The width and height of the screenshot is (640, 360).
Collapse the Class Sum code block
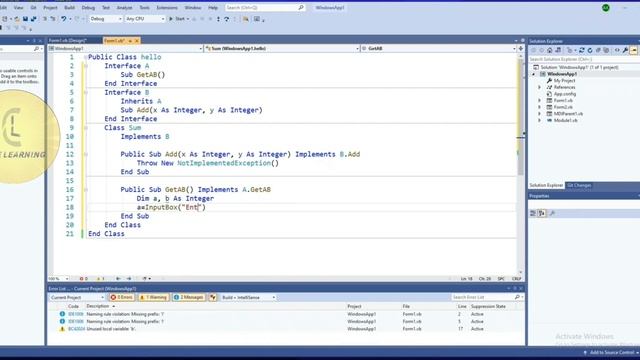click(x=86, y=128)
